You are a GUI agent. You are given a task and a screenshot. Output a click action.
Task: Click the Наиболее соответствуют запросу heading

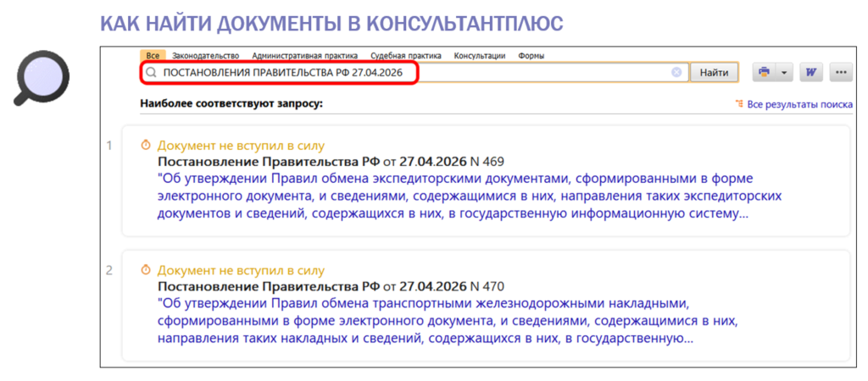[x=231, y=103]
